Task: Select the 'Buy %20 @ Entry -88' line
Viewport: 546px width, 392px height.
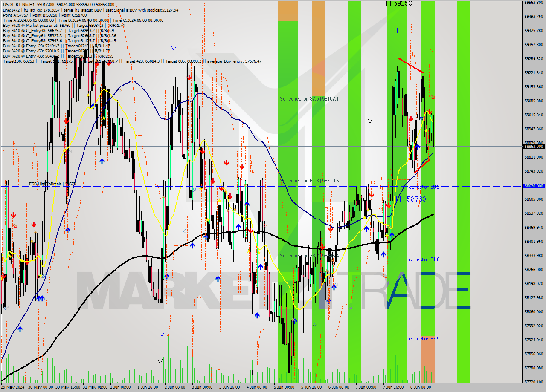Action: pos(58,56)
